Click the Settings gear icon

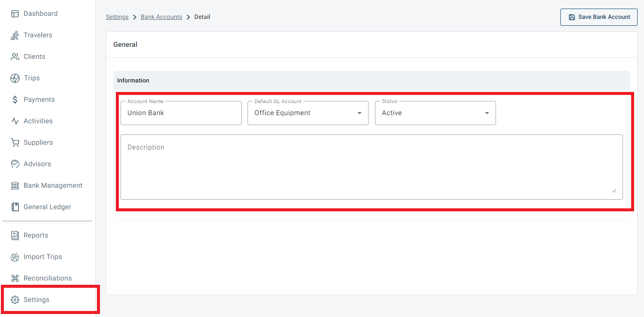(x=15, y=300)
